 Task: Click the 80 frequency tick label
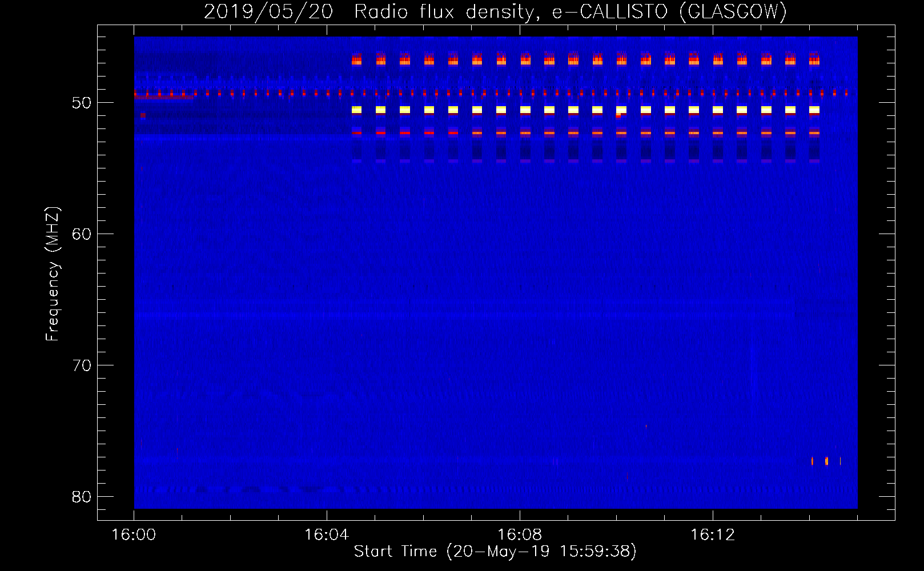[x=82, y=497]
